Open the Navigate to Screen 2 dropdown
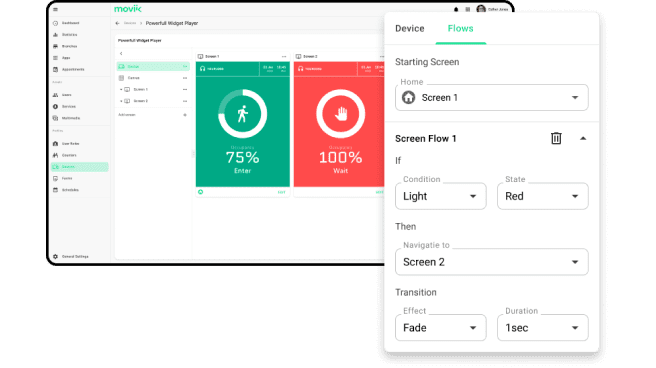The height and width of the screenshot is (368, 656). (x=492, y=262)
